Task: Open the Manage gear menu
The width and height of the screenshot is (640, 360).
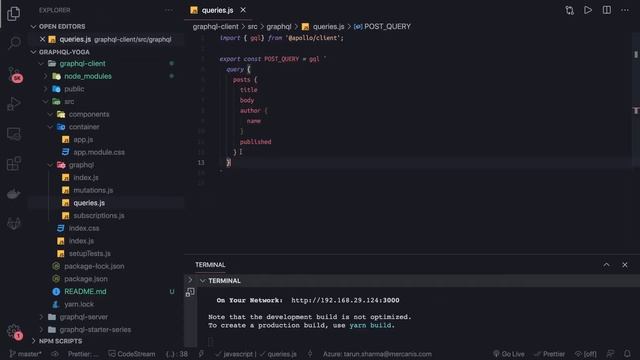Action: [x=14, y=331]
